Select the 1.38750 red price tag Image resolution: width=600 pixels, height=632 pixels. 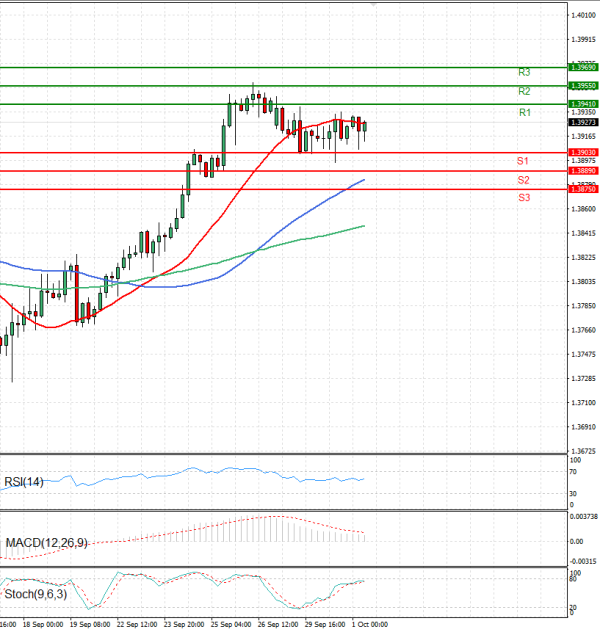point(583,189)
